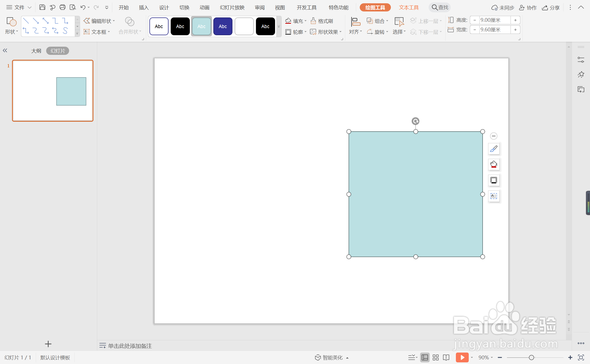
Task: Select the dark blue Abc shape style
Action: pyautogui.click(x=223, y=26)
